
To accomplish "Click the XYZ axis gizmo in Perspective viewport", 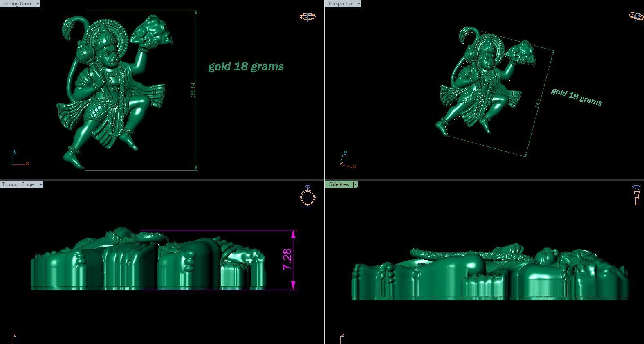I will [348, 160].
